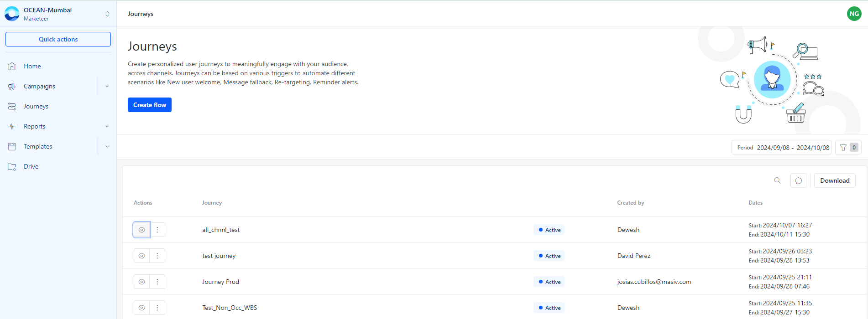Click eye icon for Test_Non_Occ_WBS row

tap(142, 308)
